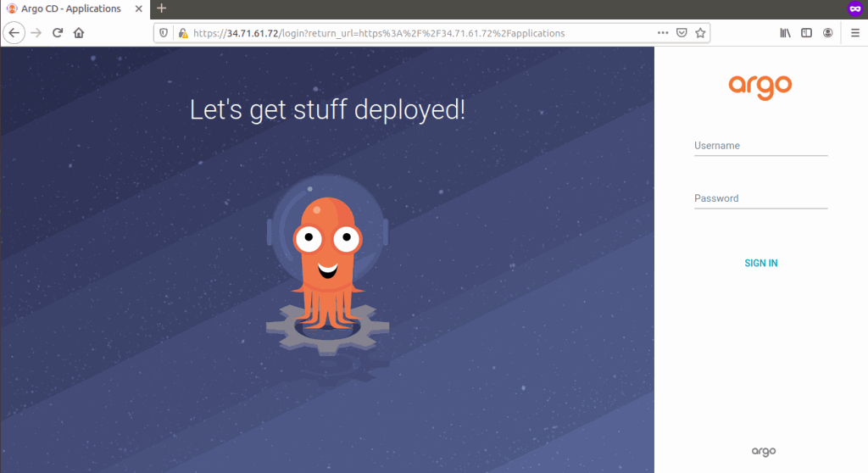The height and width of the screenshot is (473, 868).
Task: Reload the Argo CD login page
Action: tap(58, 33)
